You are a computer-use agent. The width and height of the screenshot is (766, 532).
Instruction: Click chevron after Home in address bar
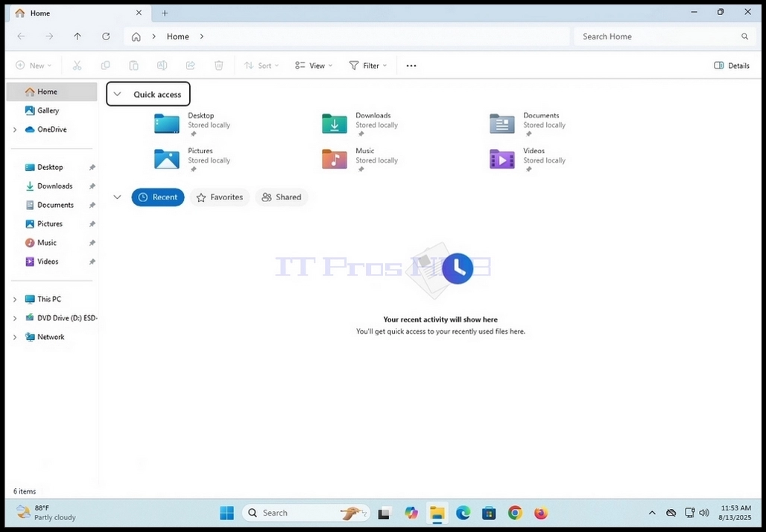202,37
